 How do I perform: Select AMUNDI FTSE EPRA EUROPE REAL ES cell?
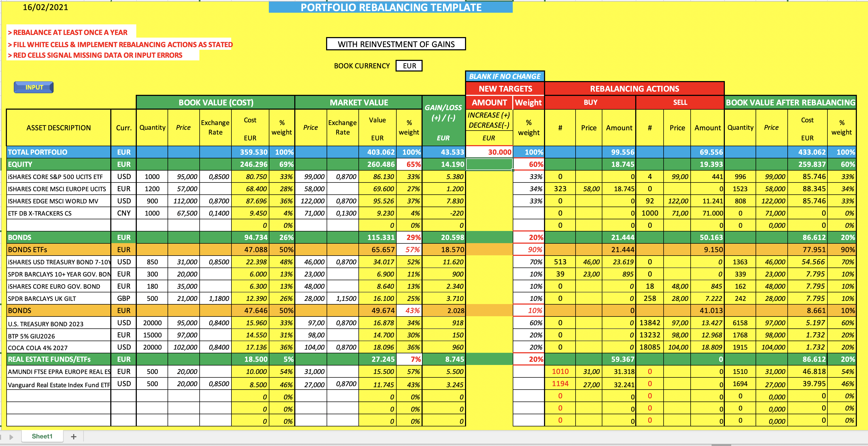[59, 372]
